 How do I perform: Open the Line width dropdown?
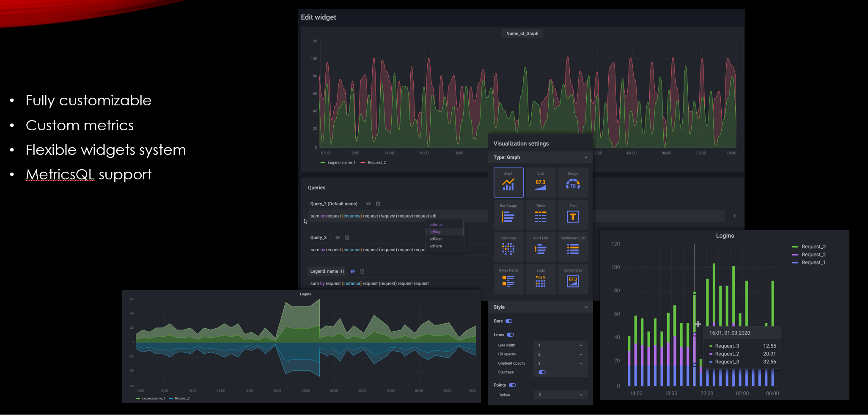tap(560, 345)
